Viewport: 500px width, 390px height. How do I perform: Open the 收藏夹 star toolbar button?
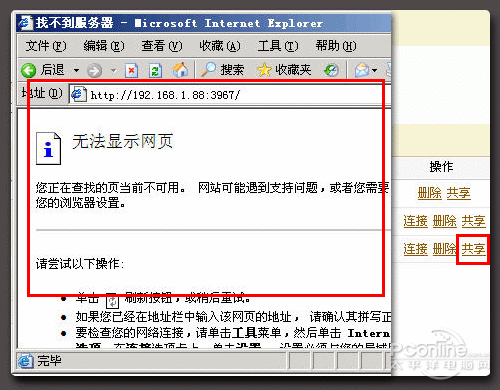(x=284, y=70)
